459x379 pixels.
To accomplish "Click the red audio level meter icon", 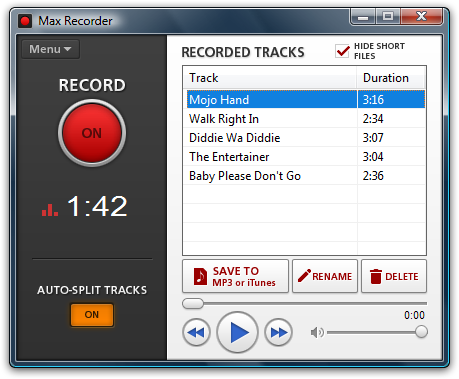I will click(x=50, y=210).
